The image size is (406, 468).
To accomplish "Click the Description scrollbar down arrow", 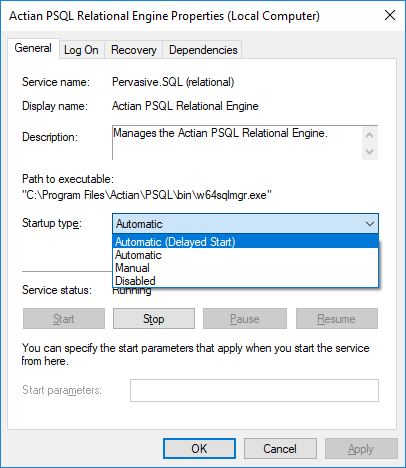I will coord(369,152).
